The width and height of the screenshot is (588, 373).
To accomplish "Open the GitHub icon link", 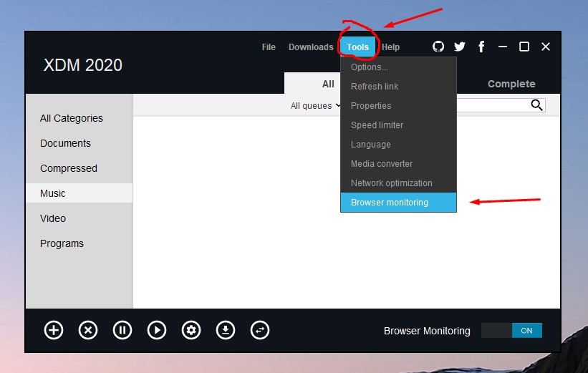I will [438, 47].
